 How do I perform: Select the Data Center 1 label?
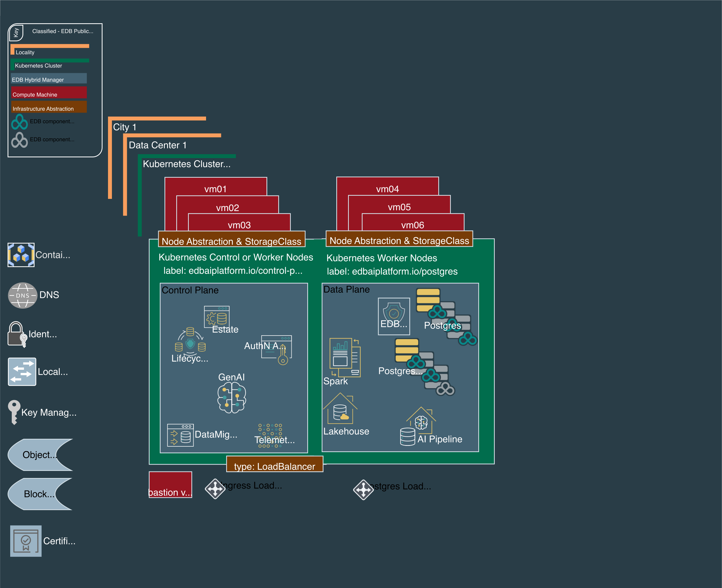click(x=158, y=145)
